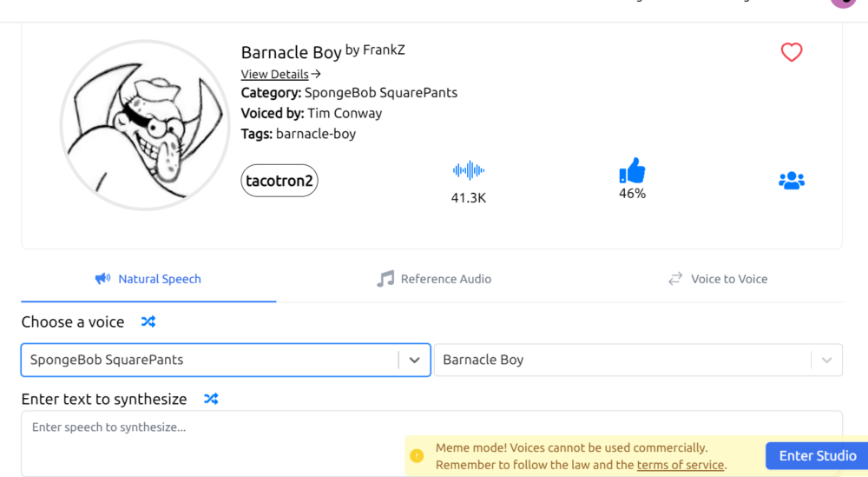Switch to the Voice to Voice tab
This screenshot has width=868, height=477.
tap(718, 279)
